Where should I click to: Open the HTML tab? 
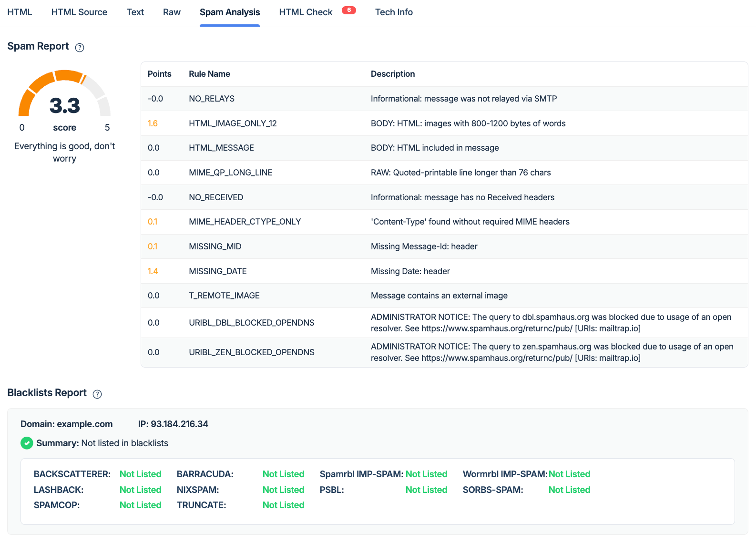point(20,12)
